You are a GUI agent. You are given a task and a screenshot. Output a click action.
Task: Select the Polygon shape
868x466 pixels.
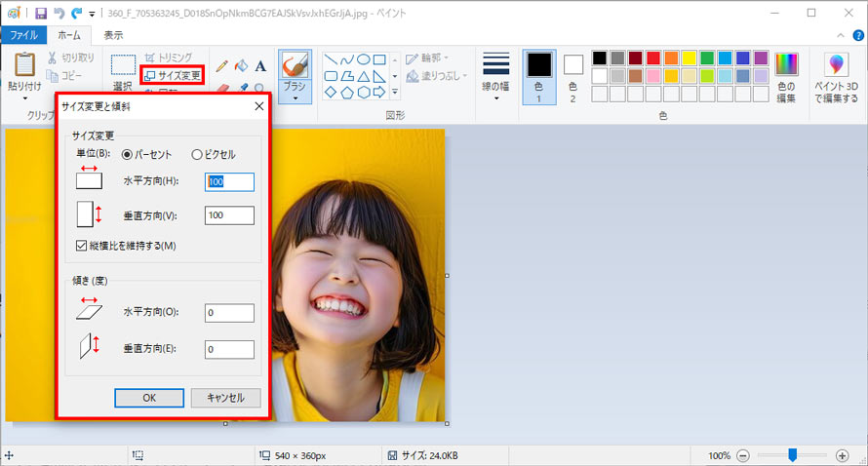(x=347, y=76)
